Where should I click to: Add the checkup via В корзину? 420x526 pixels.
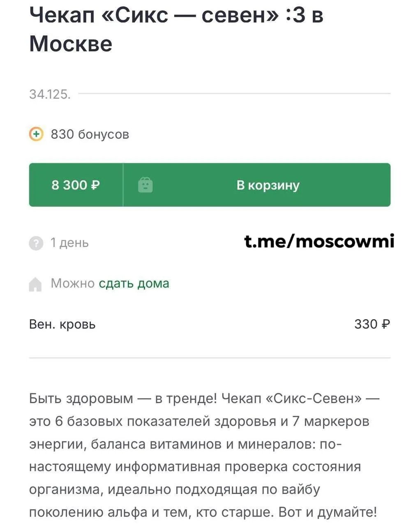[x=257, y=185]
